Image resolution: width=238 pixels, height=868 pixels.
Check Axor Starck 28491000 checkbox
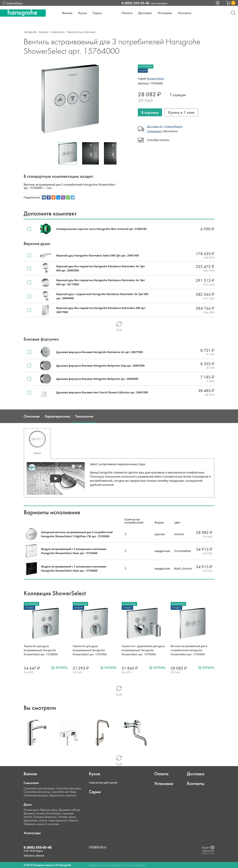pos(29,392)
